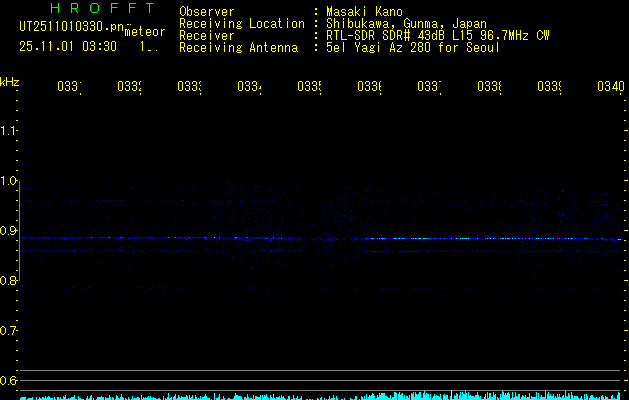Click the 0.8 kHz frequency axis label
Image resolution: width=629 pixels, height=400 pixels.
click(x=8, y=281)
